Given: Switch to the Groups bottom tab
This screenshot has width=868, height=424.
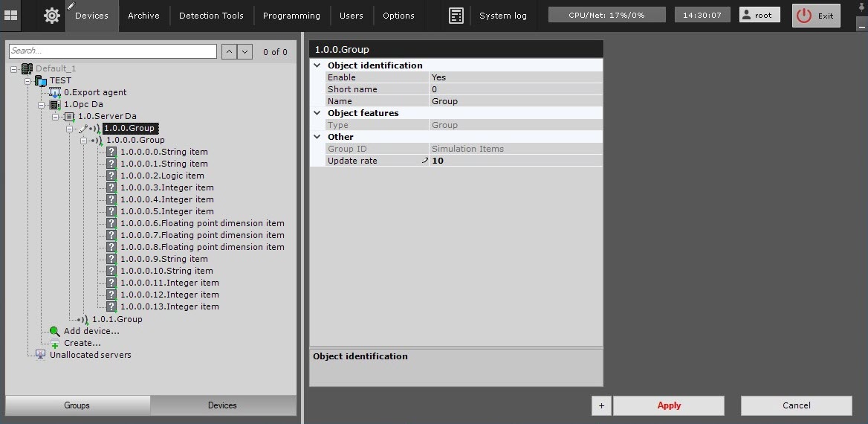Looking at the screenshot, I should (77, 405).
